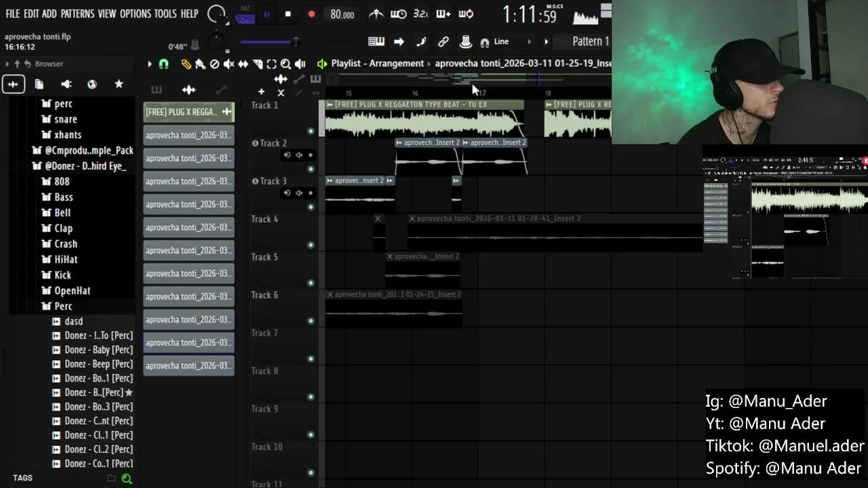Select Browser favorites star tab
Viewport: 868px width, 488px height.
click(119, 84)
